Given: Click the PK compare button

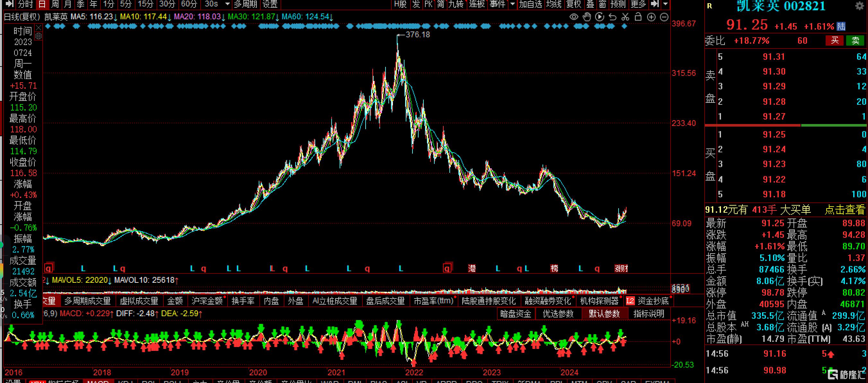Looking at the screenshot, I should [429, 4].
